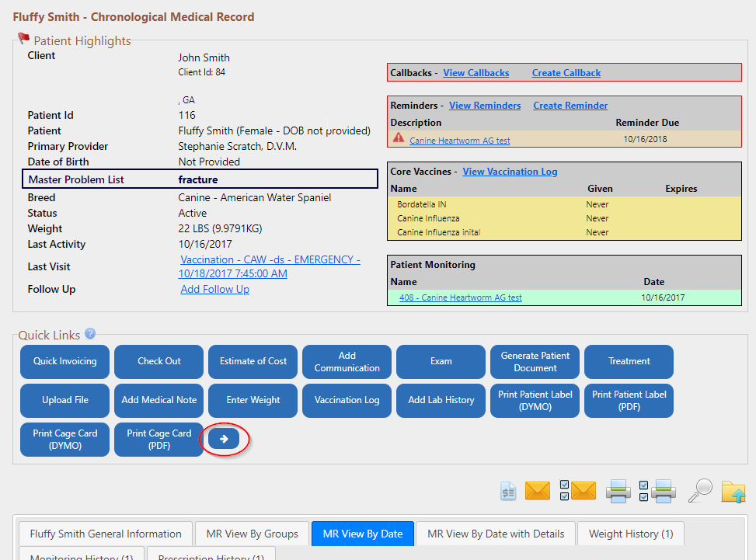Viewport: 756px width, 560px height.
Task: Click the Quick Invoicing button
Action: pyautogui.click(x=64, y=361)
